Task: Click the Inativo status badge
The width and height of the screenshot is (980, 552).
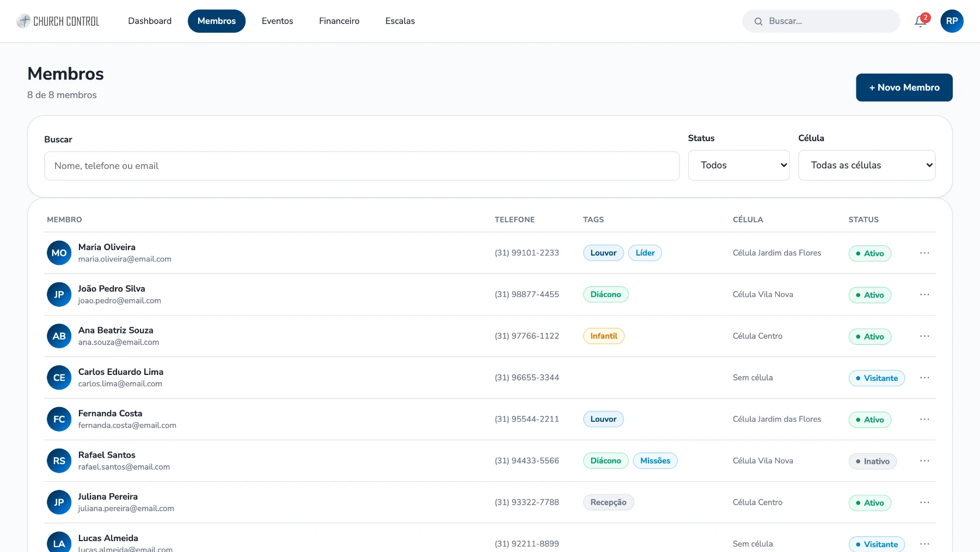Action: tap(872, 462)
